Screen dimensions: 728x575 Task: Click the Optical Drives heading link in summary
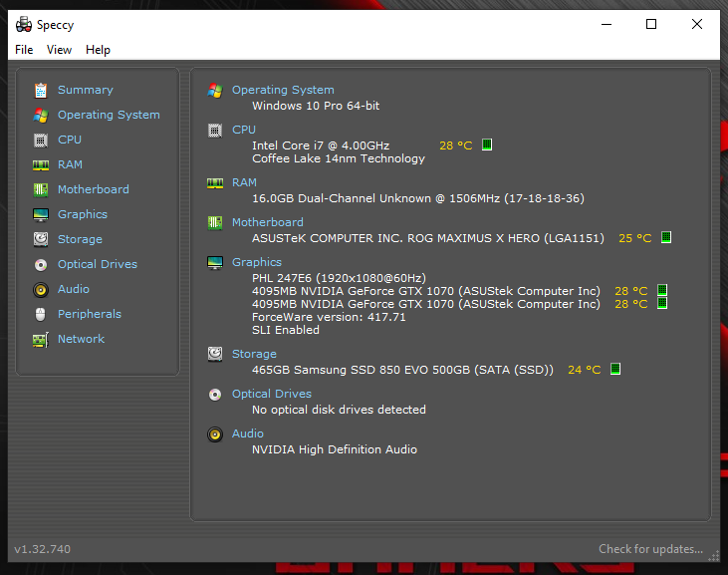(x=272, y=394)
